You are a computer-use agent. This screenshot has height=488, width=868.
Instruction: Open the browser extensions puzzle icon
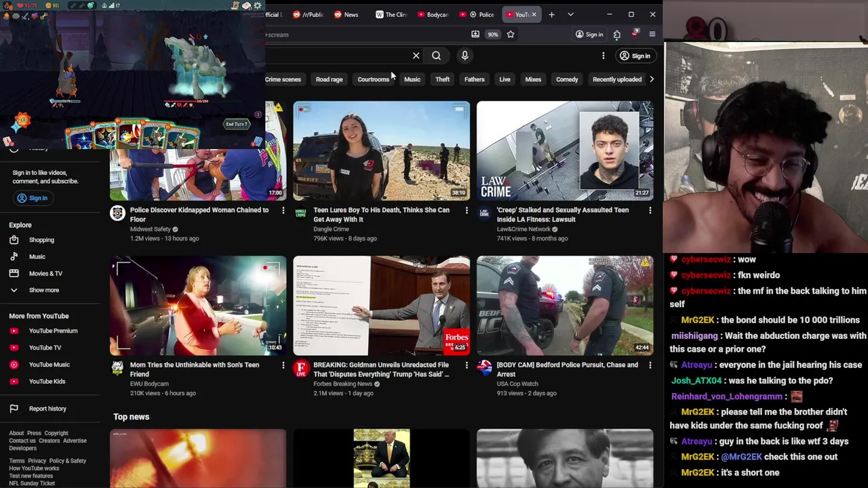pyautogui.click(x=616, y=34)
